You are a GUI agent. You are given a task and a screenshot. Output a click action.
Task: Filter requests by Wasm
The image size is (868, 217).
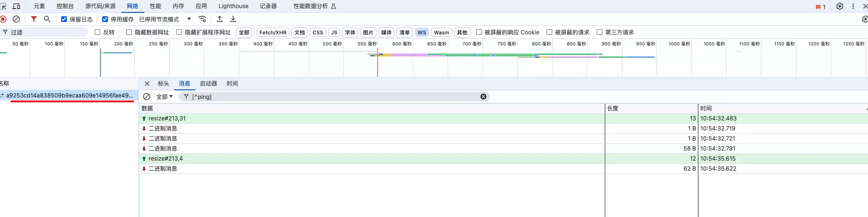[441, 33]
